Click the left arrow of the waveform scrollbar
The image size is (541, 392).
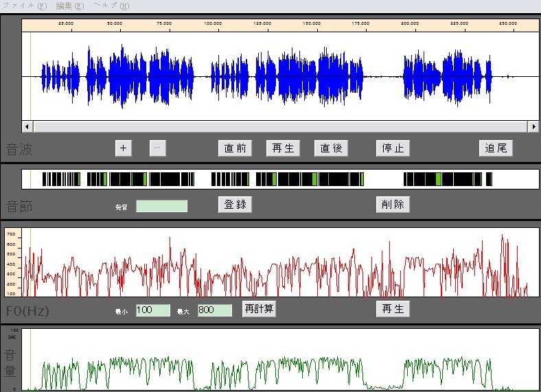(x=27, y=126)
